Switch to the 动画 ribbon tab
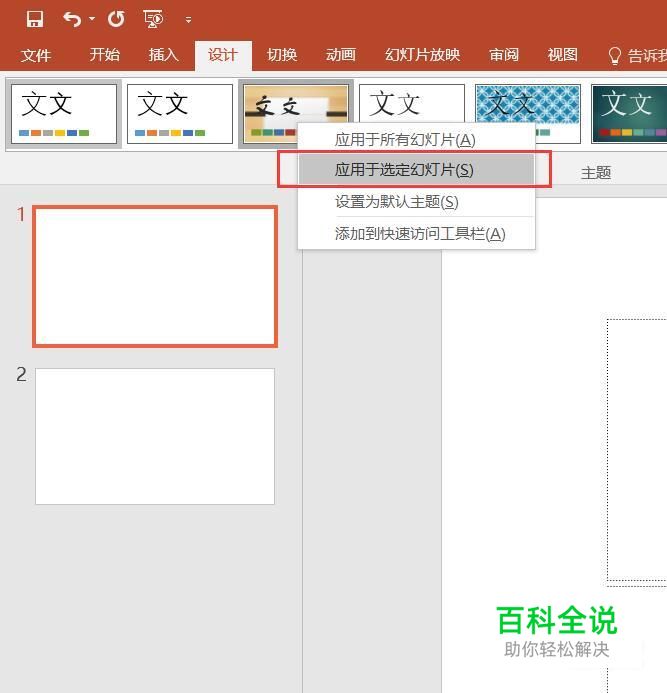The width and height of the screenshot is (667, 693). [x=341, y=55]
